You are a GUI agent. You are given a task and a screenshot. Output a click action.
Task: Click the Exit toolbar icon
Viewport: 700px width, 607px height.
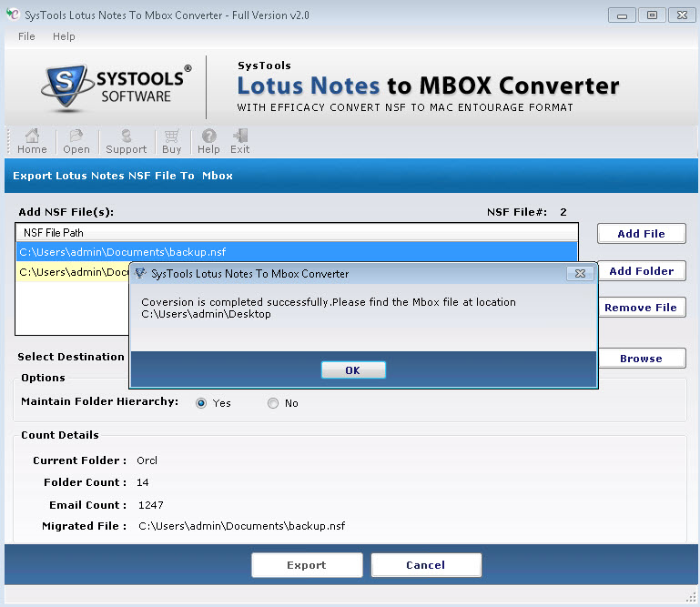point(239,141)
